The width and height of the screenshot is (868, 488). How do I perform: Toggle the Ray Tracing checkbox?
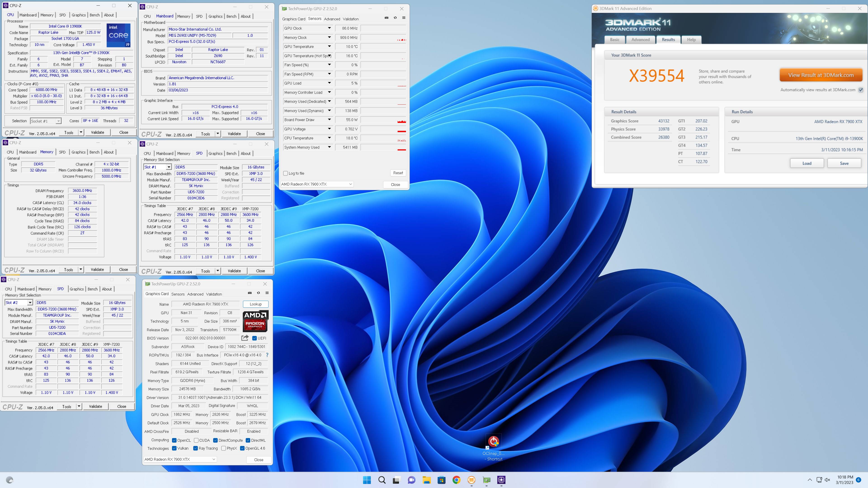(196, 448)
